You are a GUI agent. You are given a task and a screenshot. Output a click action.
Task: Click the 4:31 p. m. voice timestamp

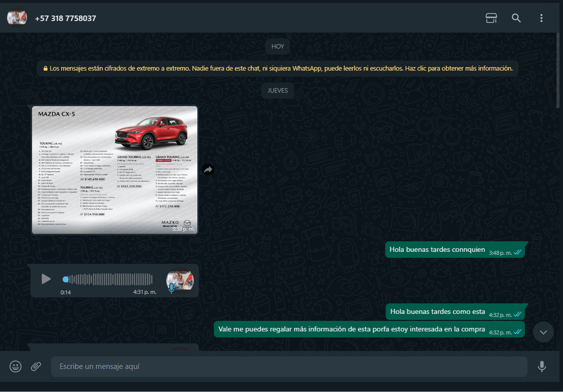coord(145,292)
